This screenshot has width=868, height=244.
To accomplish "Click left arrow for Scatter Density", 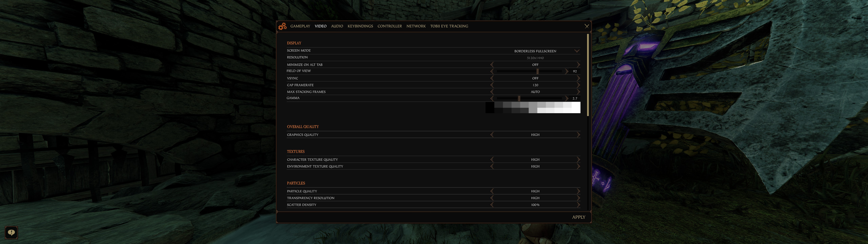I will click(x=492, y=205).
